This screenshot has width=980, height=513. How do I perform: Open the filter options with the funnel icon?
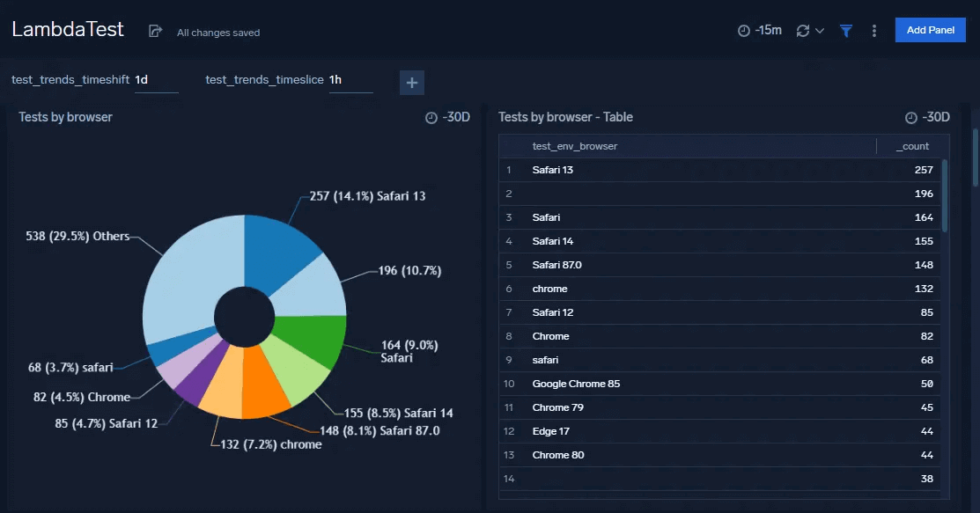pos(845,29)
